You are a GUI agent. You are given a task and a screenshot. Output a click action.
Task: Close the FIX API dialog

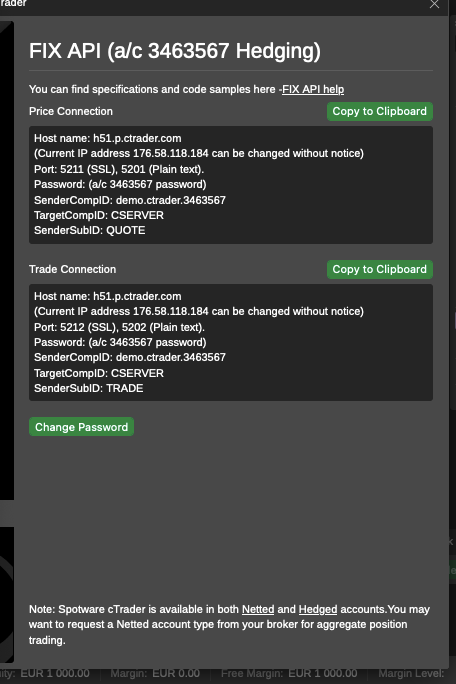point(434,4)
